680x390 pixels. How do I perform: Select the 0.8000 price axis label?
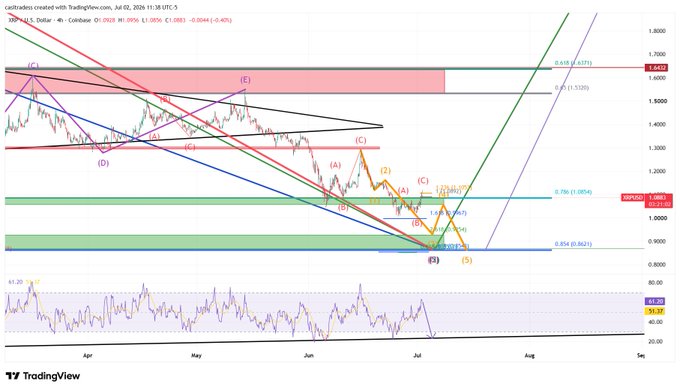pyautogui.click(x=657, y=265)
